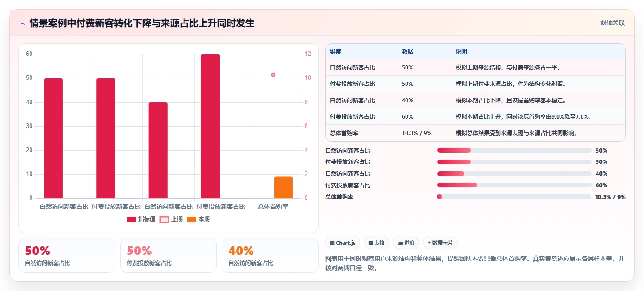Click the Chart.js tag chip
644x291 pixels.
pos(343,243)
